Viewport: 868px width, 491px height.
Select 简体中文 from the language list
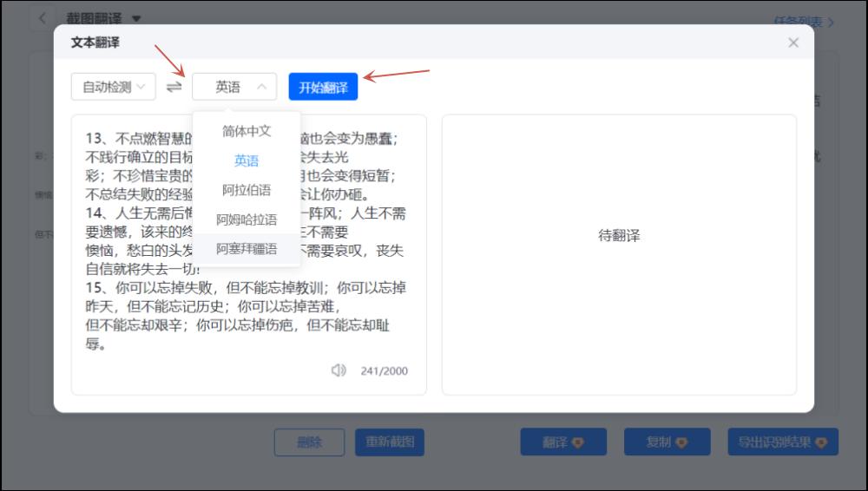tap(247, 131)
